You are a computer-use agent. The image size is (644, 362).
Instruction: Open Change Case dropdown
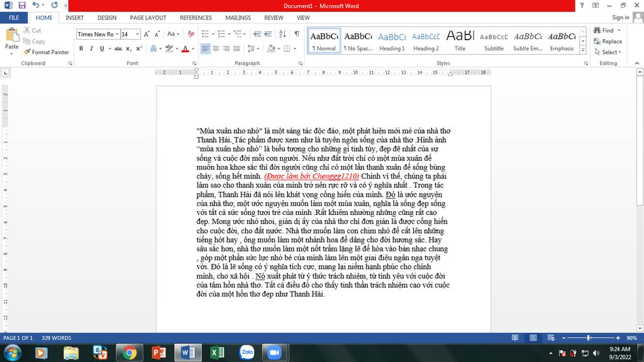coord(173,34)
